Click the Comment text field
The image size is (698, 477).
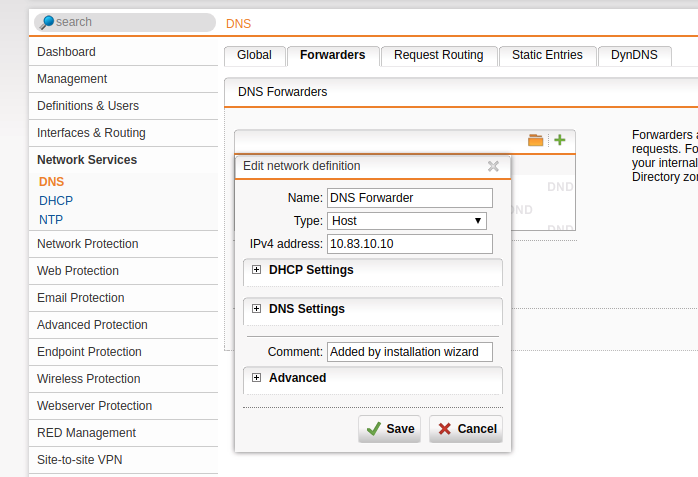coord(410,352)
